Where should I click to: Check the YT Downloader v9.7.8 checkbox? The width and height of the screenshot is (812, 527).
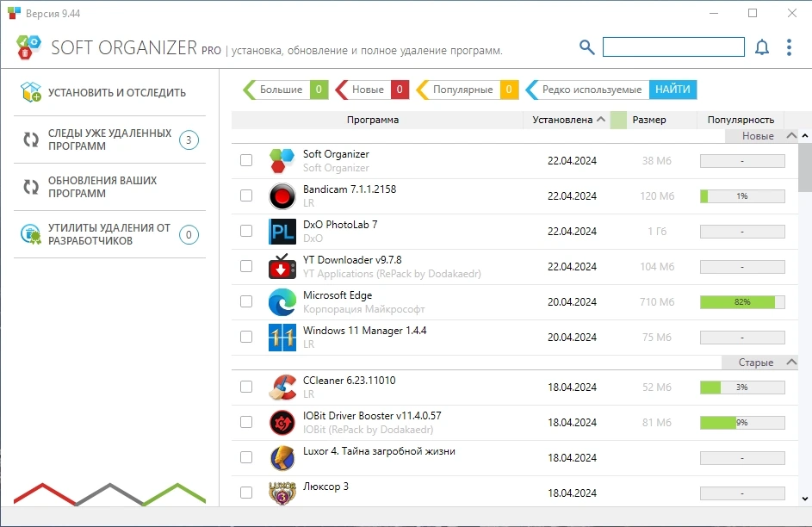coord(246,265)
